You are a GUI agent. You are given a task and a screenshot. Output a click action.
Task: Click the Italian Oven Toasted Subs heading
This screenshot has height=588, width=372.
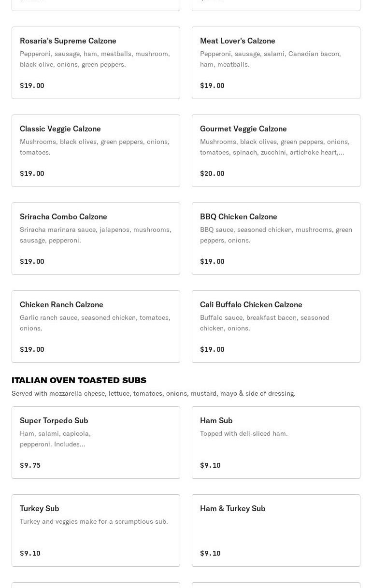(79, 380)
